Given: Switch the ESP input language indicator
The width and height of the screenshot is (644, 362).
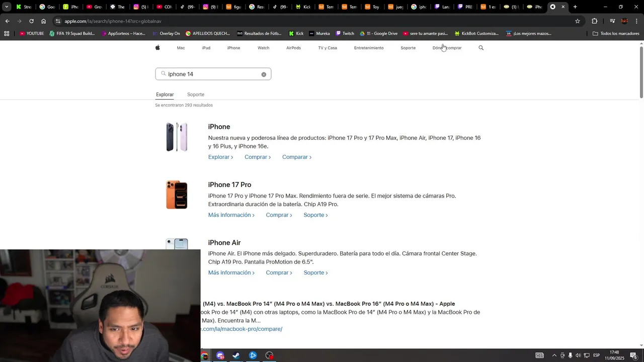Looking at the screenshot, I should 597,355.
